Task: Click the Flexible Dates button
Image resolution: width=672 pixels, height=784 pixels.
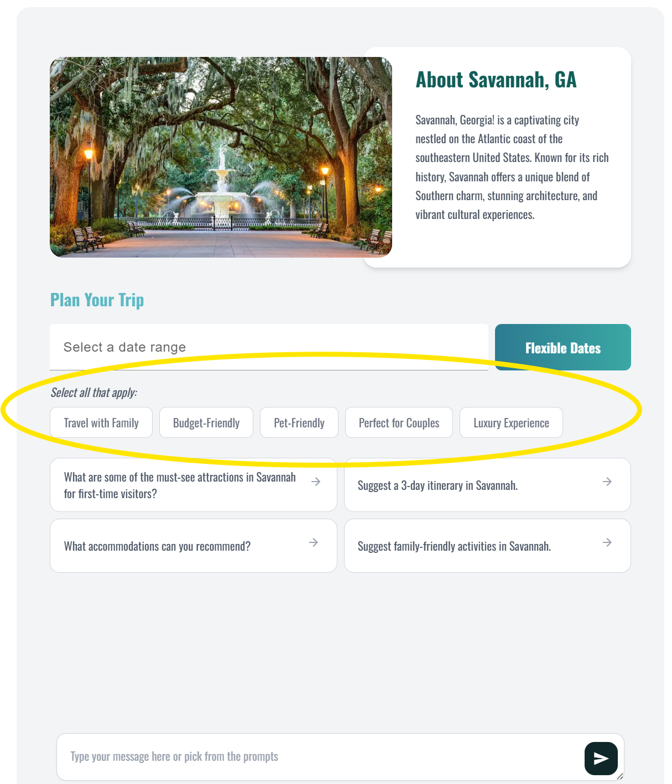Action: click(563, 347)
